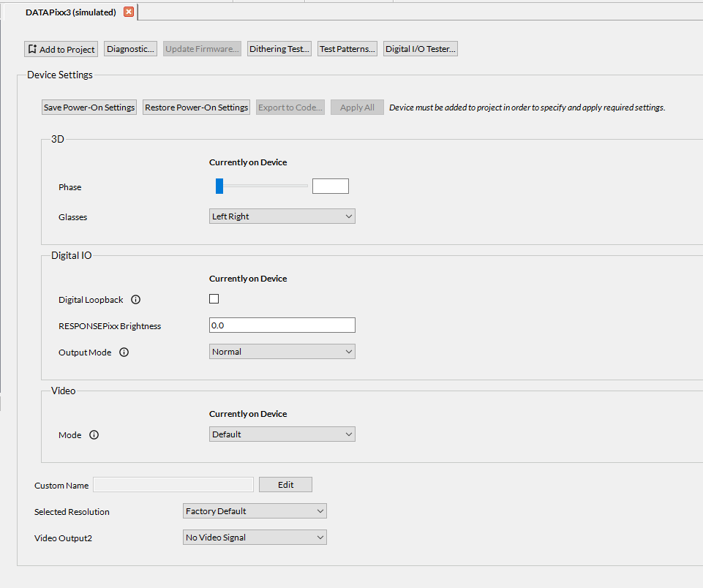Open Test Patterns dialog
This screenshot has height=588, width=703.
[347, 49]
